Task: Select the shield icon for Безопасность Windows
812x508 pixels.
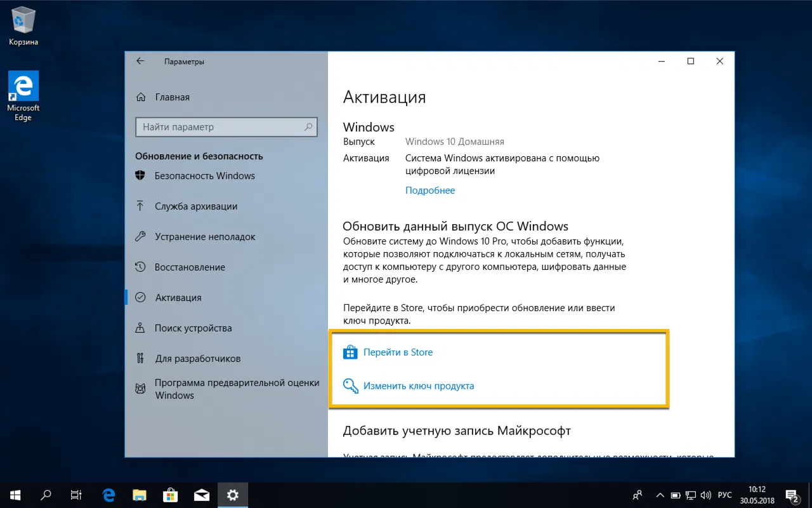Action: coord(140,175)
